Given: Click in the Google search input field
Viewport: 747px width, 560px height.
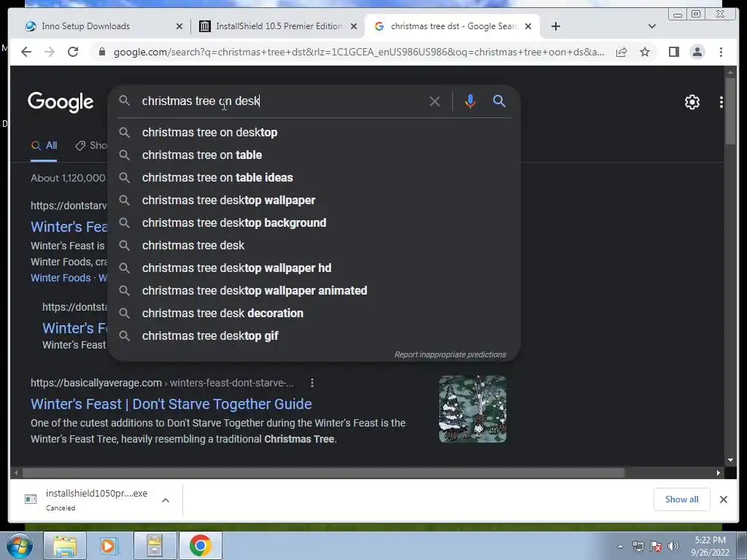Looking at the screenshot, I should coord(281,101).
